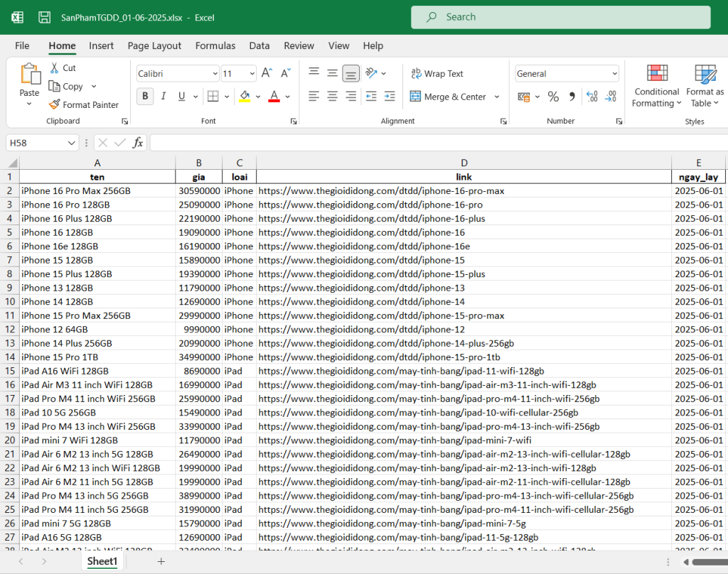728x574 pixels.
Task: Click the Increase Font Size icon
Action: click(267, 73)
